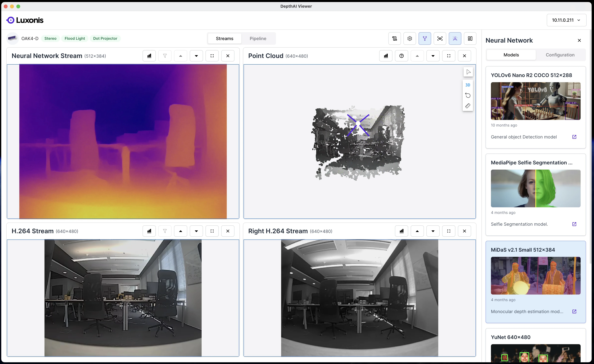The height and width of the screenshot is (364, 594).
Task: Switch to the Pipeline tab
Action: [258, 39]
